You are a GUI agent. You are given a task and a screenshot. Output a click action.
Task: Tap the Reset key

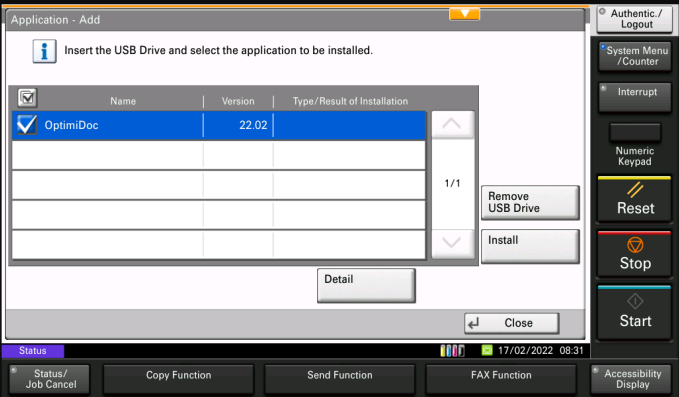pos(635,199)
